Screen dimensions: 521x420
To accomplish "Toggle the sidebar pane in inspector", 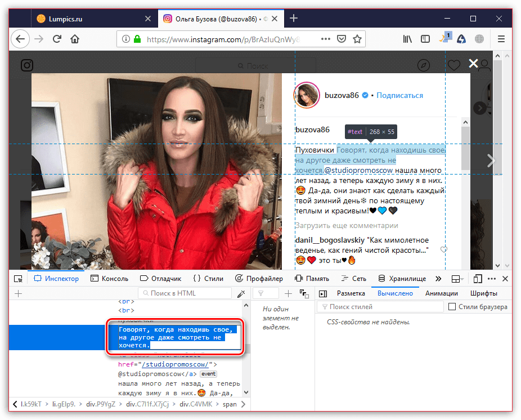I will 322,293.
